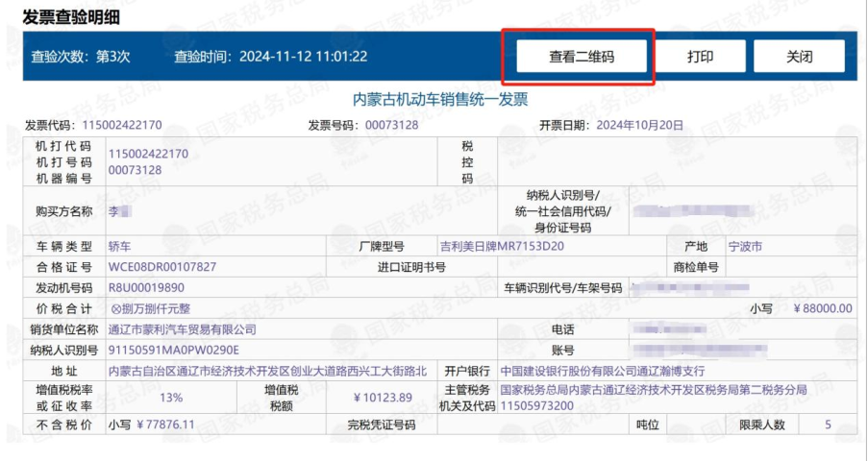The height and width of the screenshot is (461, 868).
Task: Select the seller name 通辽市蒙利汽车贸易有限公司
Action: tap(183, 329)
